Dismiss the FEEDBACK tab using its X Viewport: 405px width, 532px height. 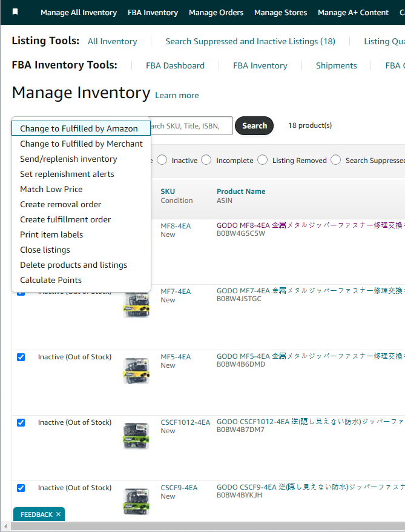click(58, 514)
